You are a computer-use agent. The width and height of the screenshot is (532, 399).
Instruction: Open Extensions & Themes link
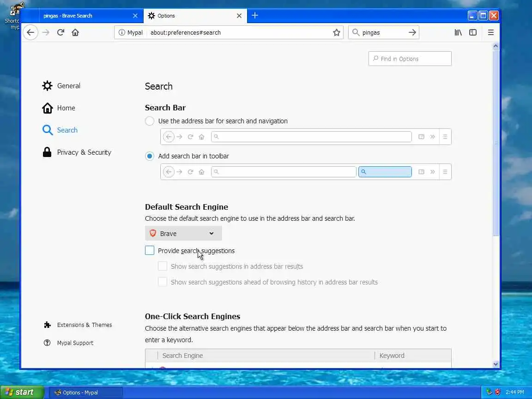click(x=78, y=325)
